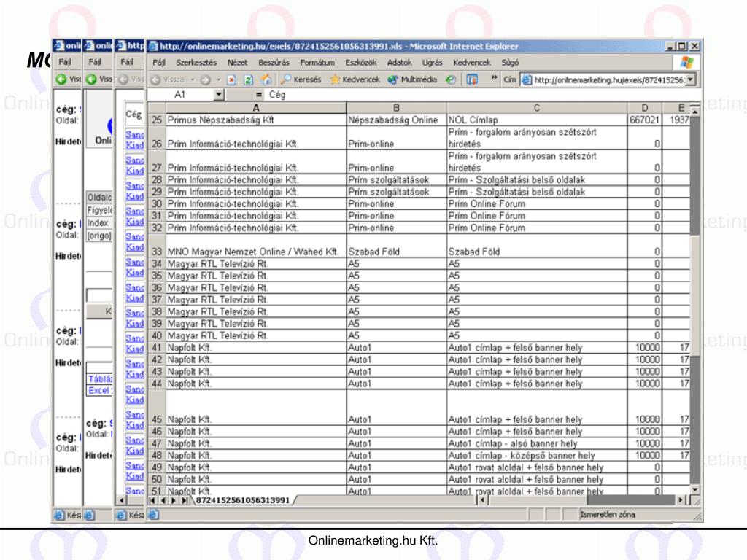747x560 pixels.
Task: Open the Adatok menu
Action: 399,63
